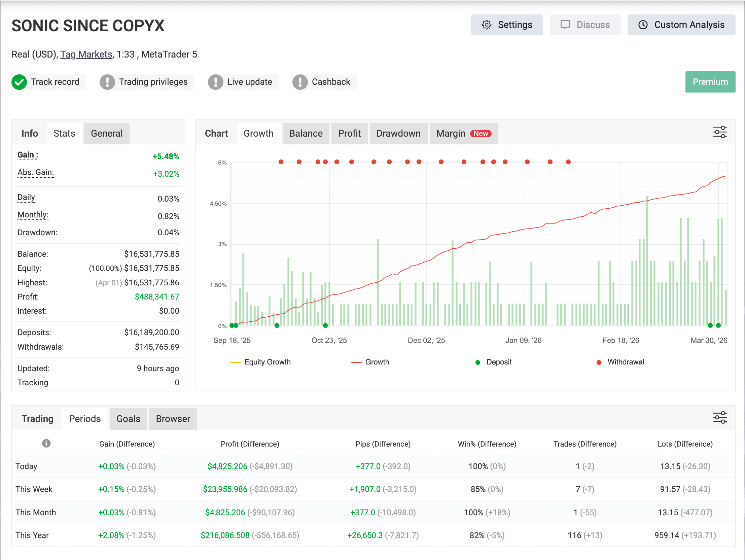Click the green Premium button

(710, 82)
